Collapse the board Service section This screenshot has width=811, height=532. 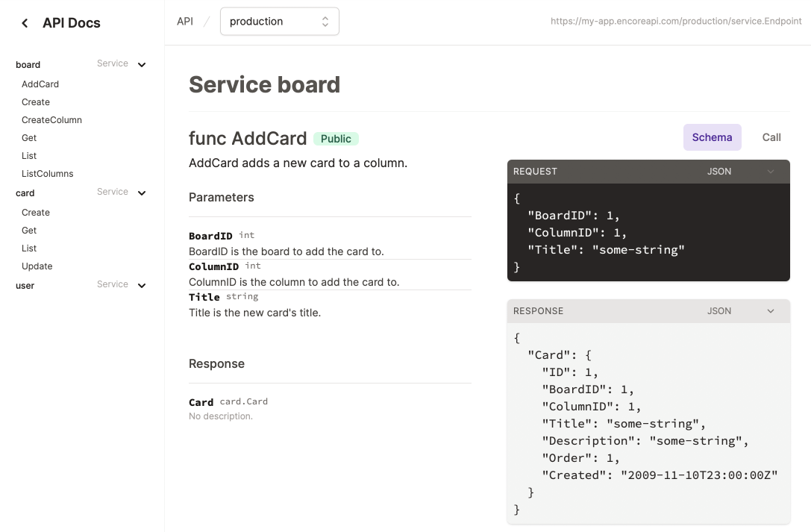coord(143,63)
